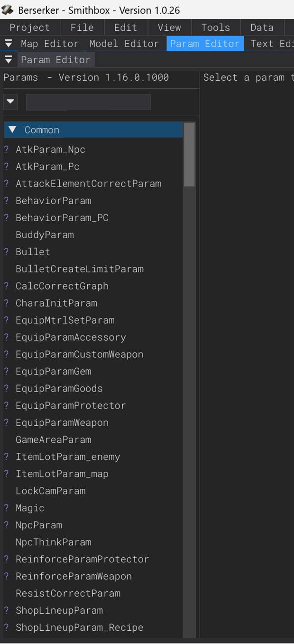Click the help icon beside NpcParam
Image resolution: width=294 pixels, height=644 pixels.
pos(7,525)
